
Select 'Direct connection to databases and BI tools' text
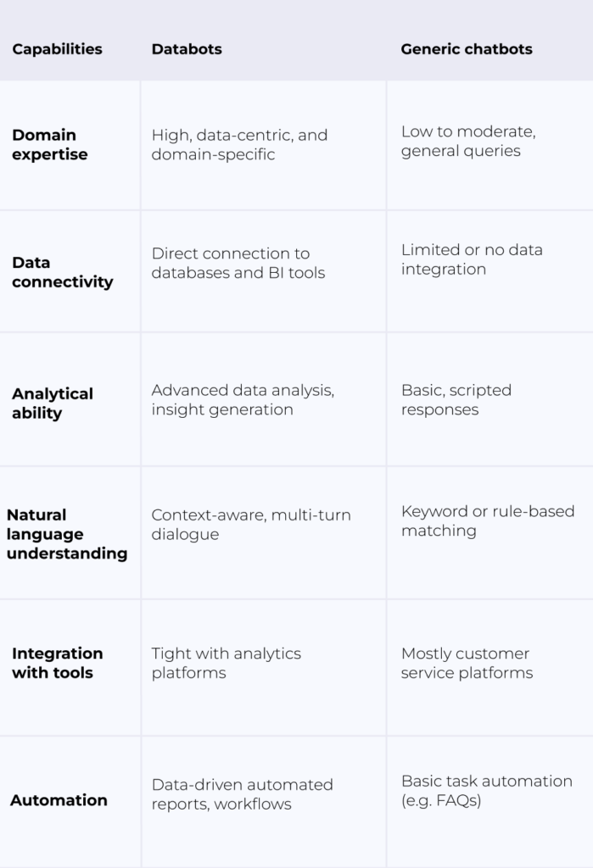238,263
